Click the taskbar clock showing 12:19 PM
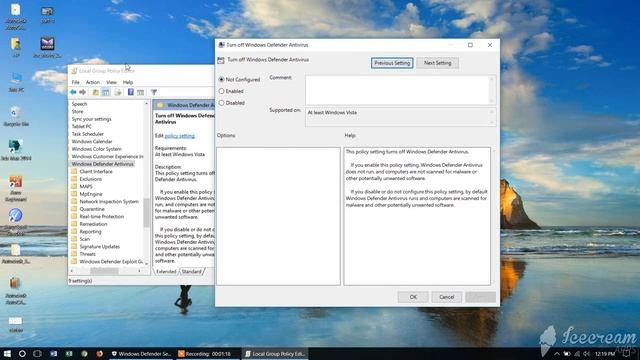This screenshot has width=640, height=360. pyautogui.click(x=604, y=353)
